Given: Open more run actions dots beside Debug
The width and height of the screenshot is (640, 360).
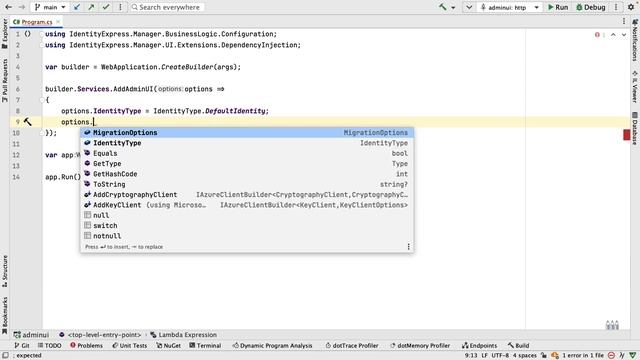Looking at the screenshot, I should pyautogui.click(x=616, y=7).
